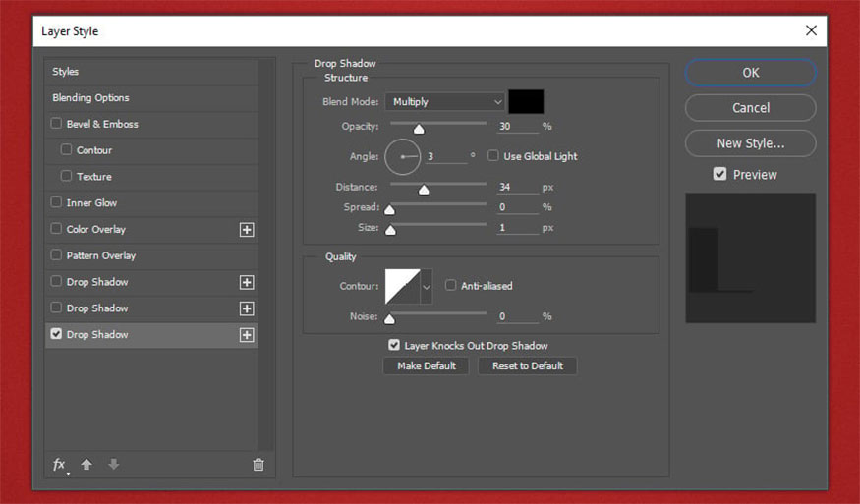
Task: Expand the Contour picker dropdown arrow
Action: tap(427, 286)
